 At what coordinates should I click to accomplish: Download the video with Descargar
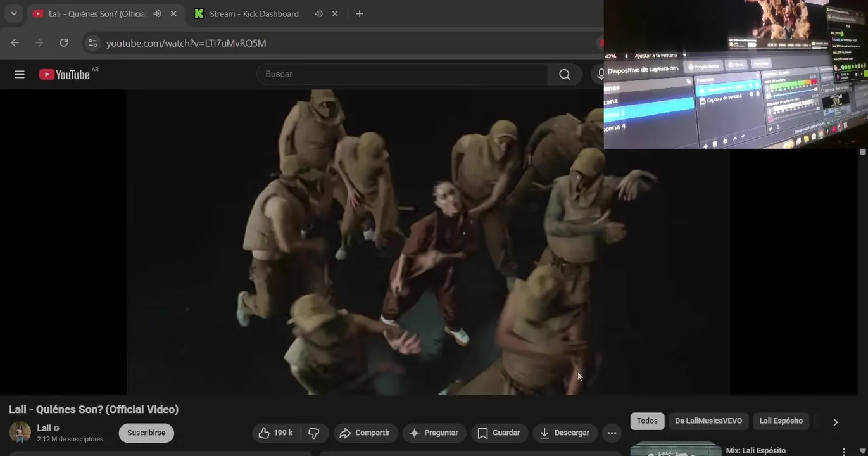[x=565, y=433]
